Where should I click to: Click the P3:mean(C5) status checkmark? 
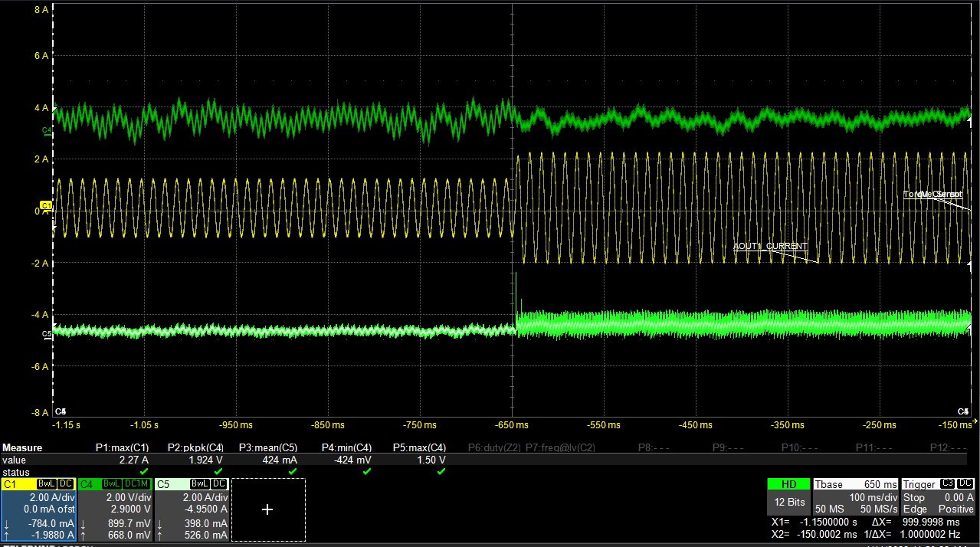coord(292,472)
